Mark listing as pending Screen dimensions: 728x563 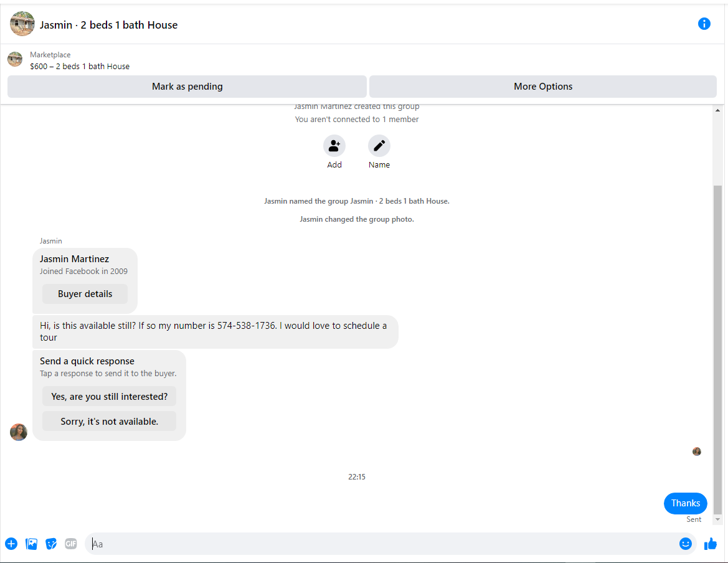pos(187,87)
